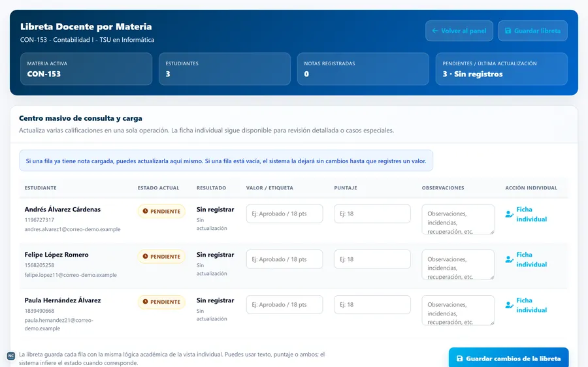Click the Pendientes / Última Actualización card
Image resolution: width=588 pixels, height=367 pixels.
pos(501,69)
